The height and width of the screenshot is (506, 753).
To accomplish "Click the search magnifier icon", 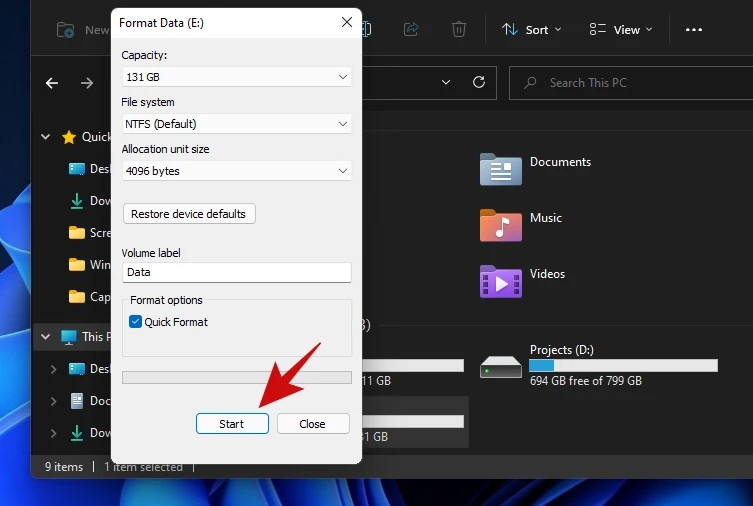I will 530,83.
